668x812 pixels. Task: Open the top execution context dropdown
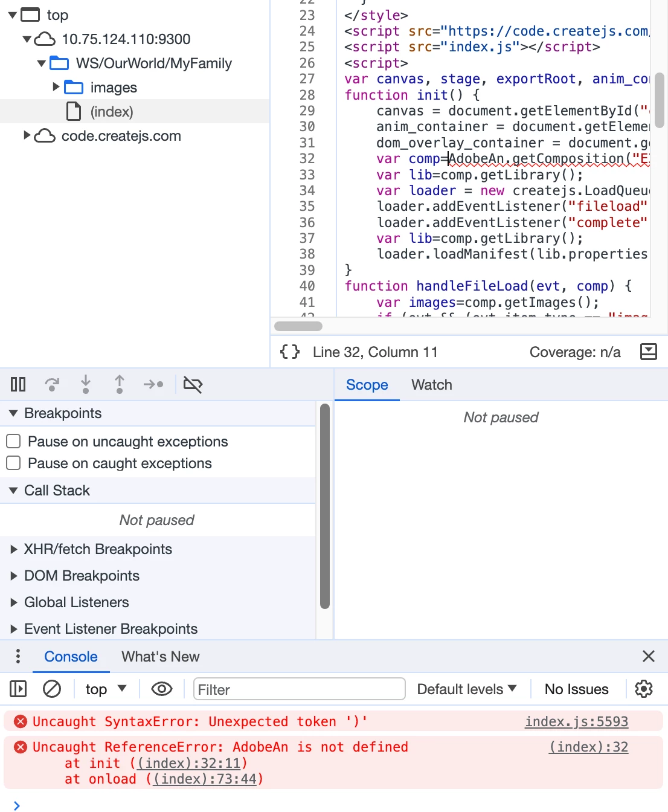(106, 689)
